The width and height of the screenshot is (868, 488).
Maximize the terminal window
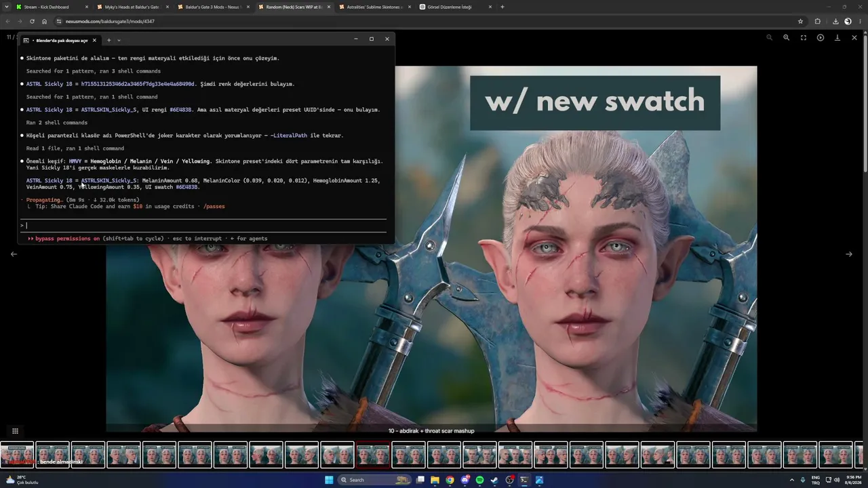tap(372, 39)
